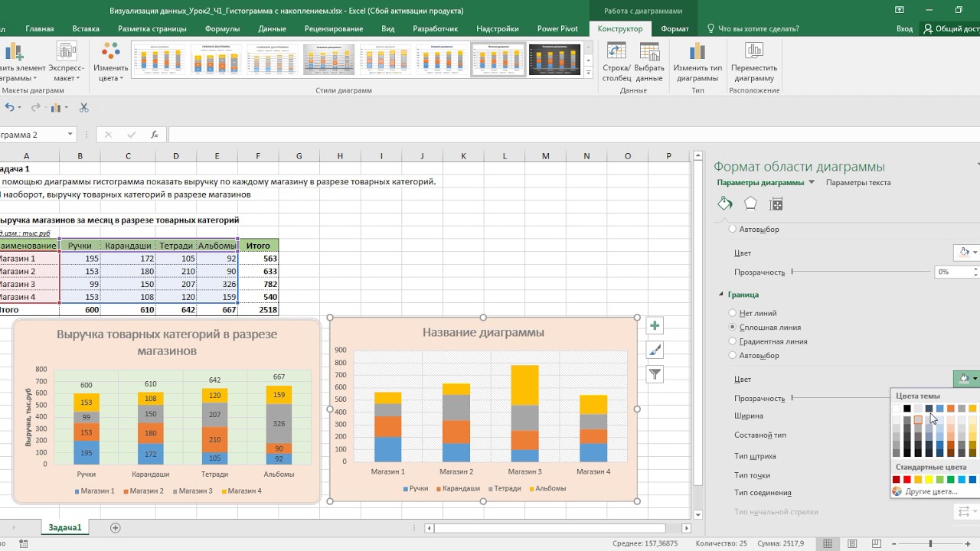
Task: Open Chart Styles brush button beside chart
Action: tap(655, 350)
